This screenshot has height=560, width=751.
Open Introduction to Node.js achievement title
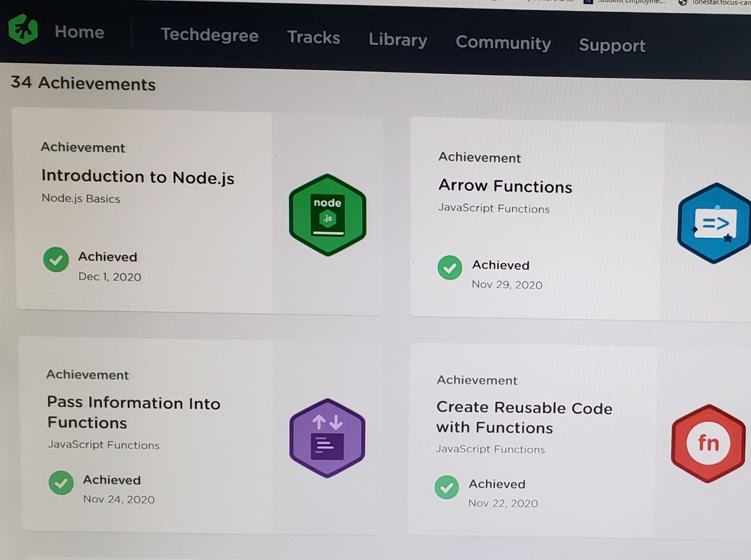pyautogui.click(x=138, y=177)
